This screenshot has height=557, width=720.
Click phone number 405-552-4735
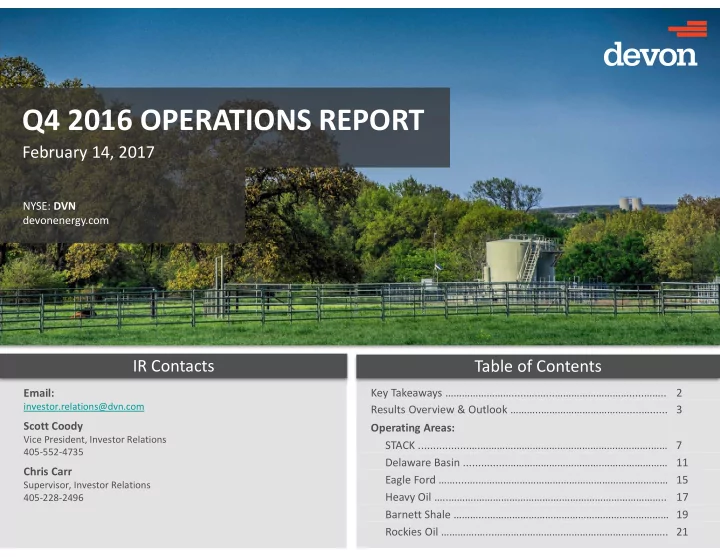pos(53,452)
